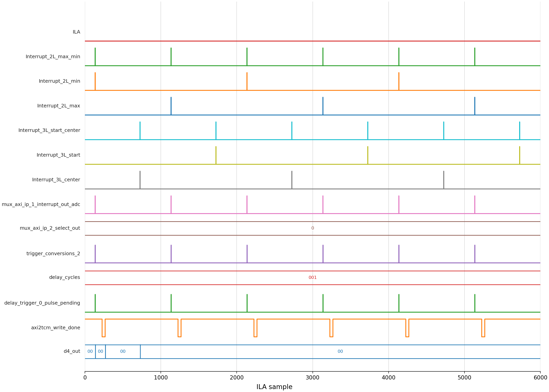
Task: Select the Interrupt_3L_start_center label
Action: 49,130
